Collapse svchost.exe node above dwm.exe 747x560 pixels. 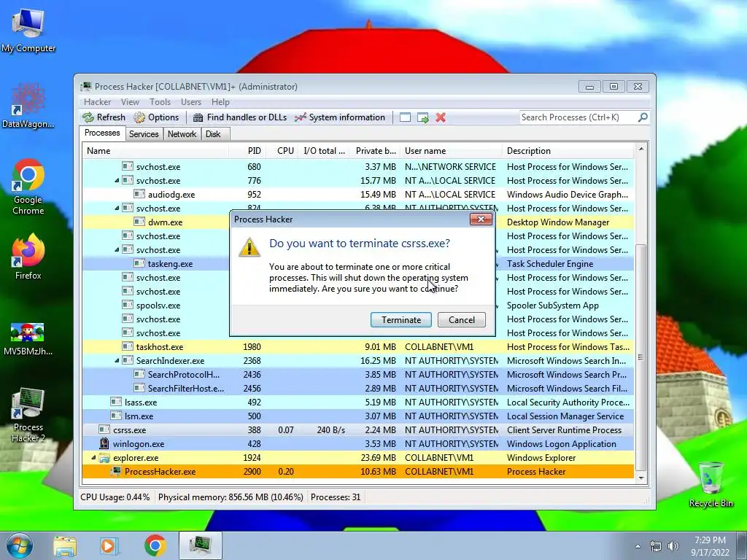(x=117, y=208)
